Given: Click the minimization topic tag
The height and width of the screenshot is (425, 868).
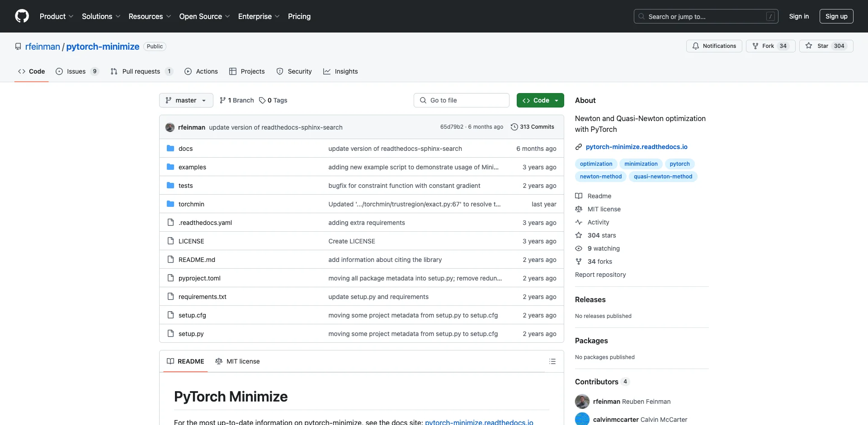Looking at the screenshot, I should [641, 164].
